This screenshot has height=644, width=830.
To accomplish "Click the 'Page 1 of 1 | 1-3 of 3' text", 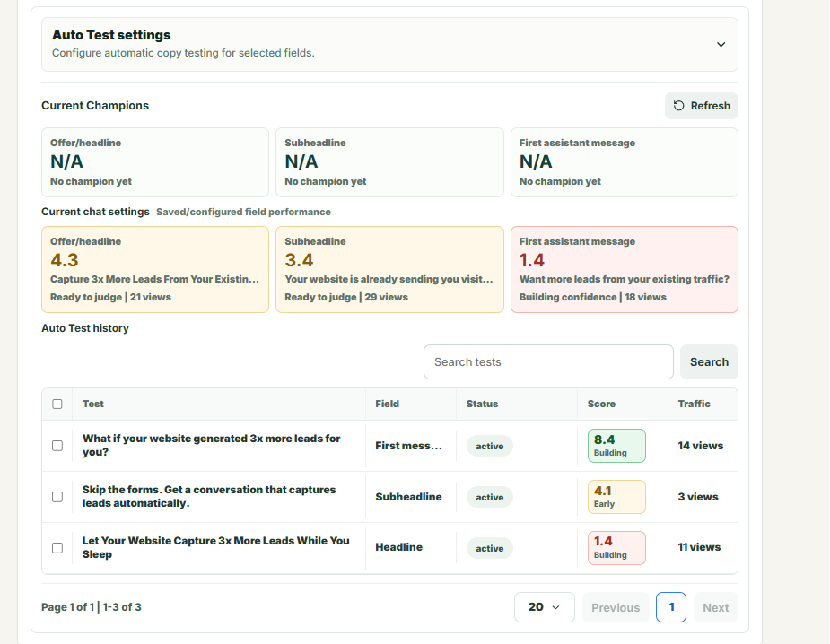I will (91, 607).
